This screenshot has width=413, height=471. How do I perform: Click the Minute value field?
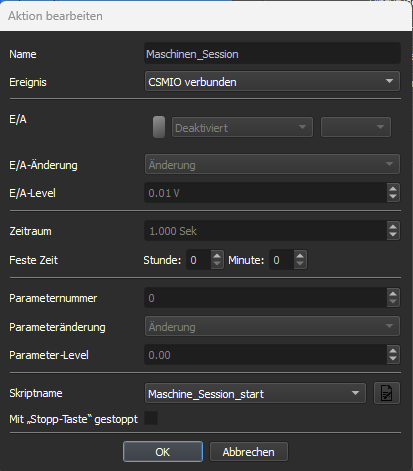pos(282,260)
